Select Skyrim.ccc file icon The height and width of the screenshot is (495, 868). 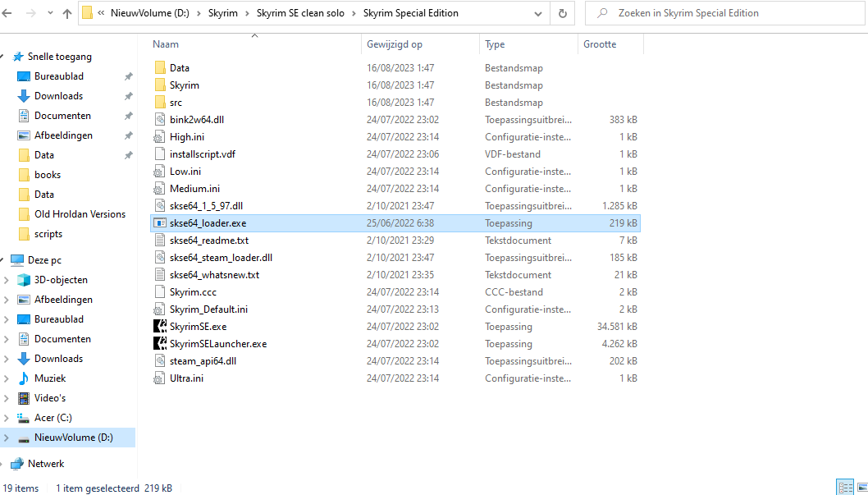pos(160,291)
